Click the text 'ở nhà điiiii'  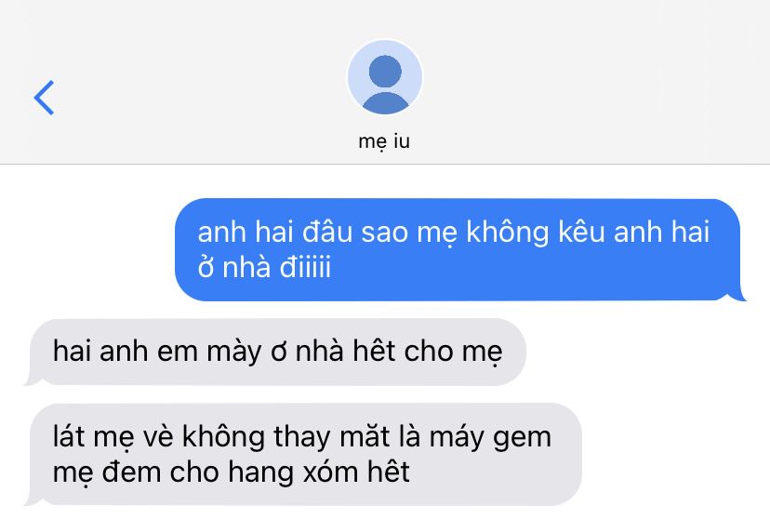coord(264,267)
